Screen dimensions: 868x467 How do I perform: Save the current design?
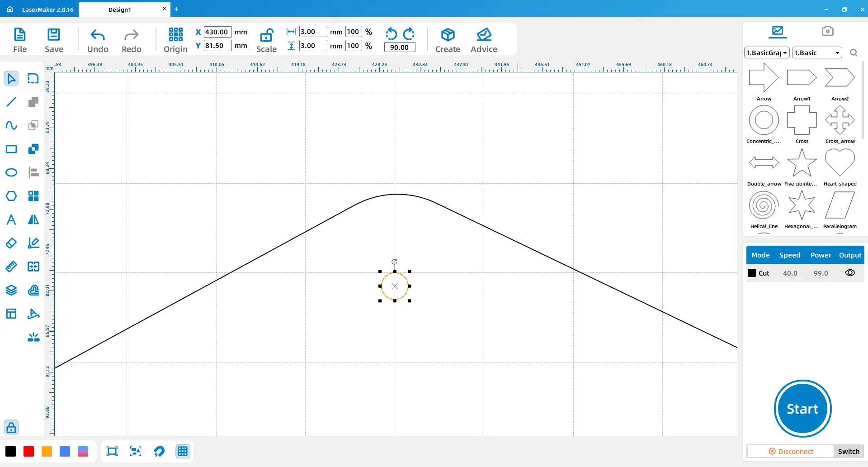[x=54, y=40]
